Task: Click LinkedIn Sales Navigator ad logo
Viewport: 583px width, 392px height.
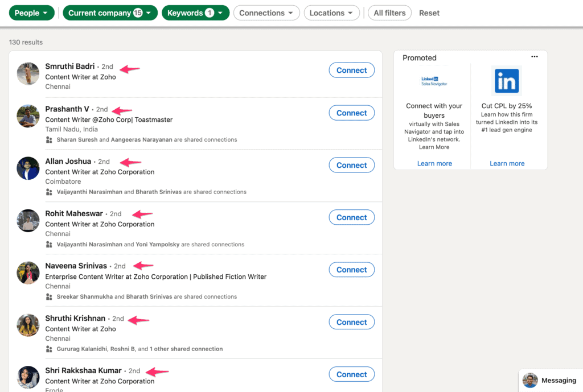Action: 434,81
